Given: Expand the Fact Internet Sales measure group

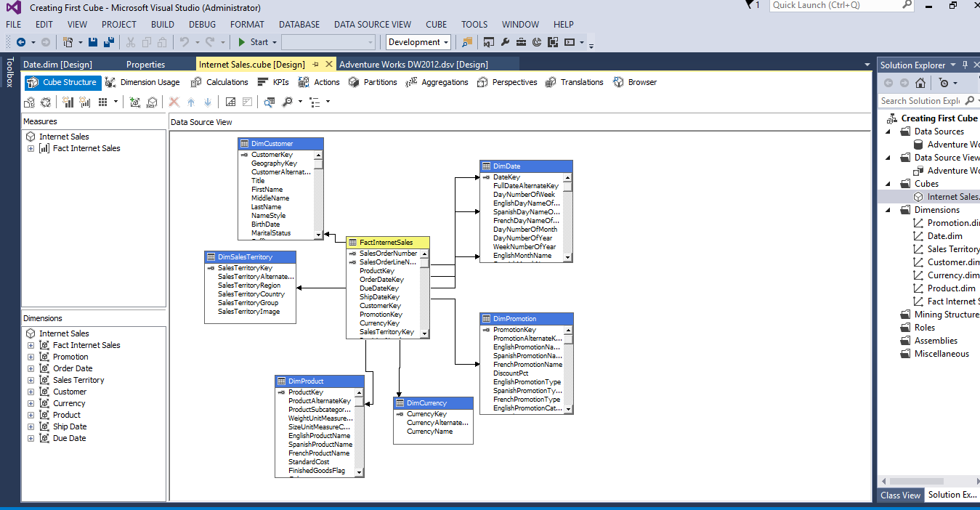Looking at the screenshot, I should (31, 149).
